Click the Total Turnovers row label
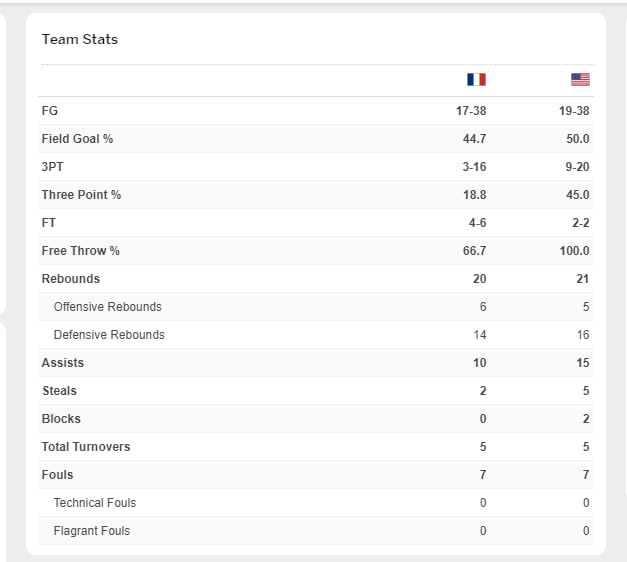This screenshot has height=562, width=627. click(86, 447)
